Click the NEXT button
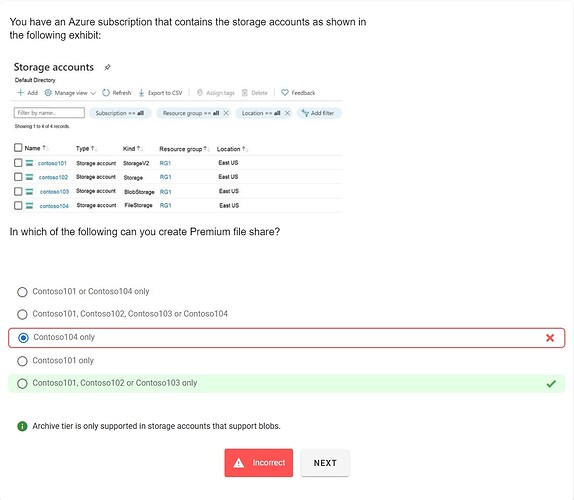The image size is (574, 500). coord(325,463)
